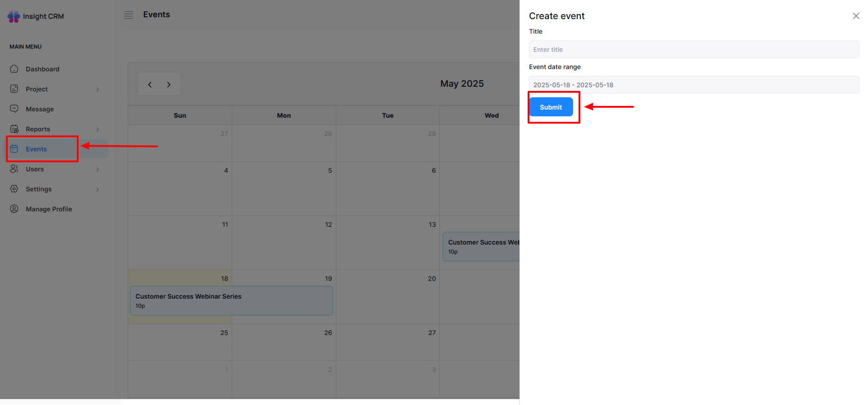
Task: Open the Message menu item
Action: point(40,109)
